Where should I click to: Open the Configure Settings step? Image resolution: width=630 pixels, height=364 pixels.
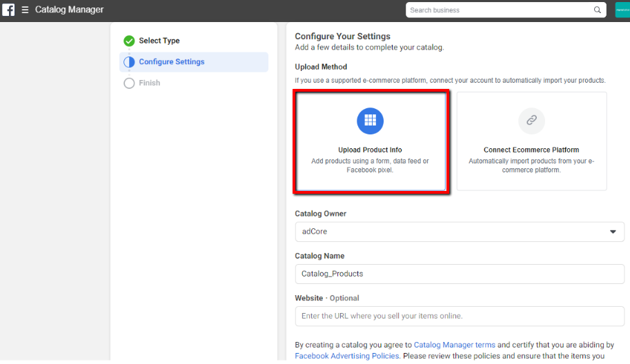click(172, 62)
